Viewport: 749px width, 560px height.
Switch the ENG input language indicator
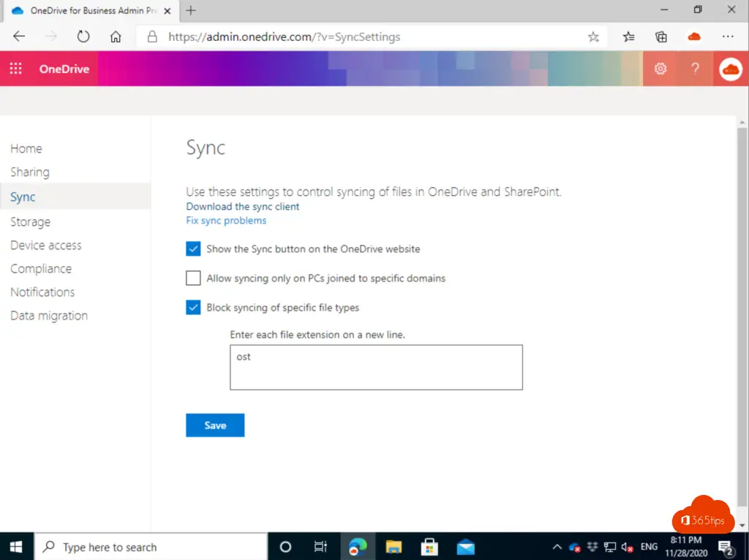[649, 547]
